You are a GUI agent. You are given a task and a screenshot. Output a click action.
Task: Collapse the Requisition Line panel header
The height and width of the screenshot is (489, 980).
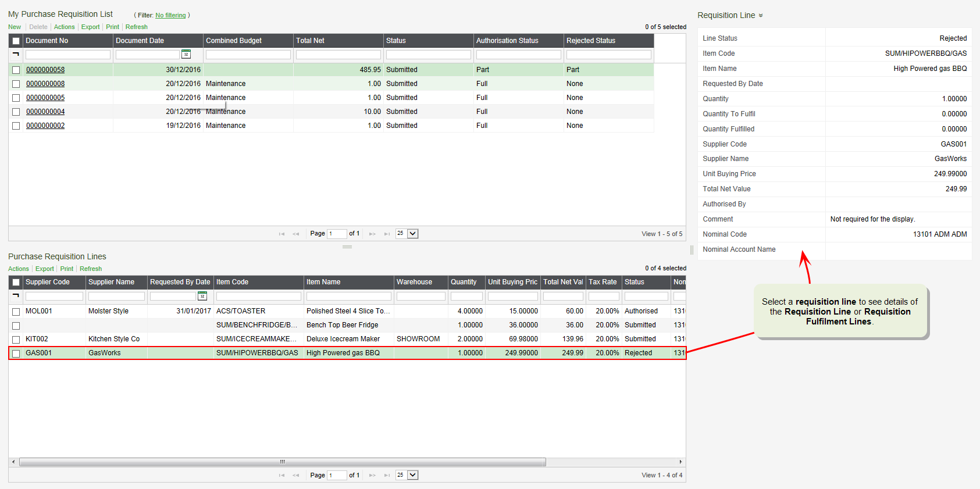(x=761, y=16)
